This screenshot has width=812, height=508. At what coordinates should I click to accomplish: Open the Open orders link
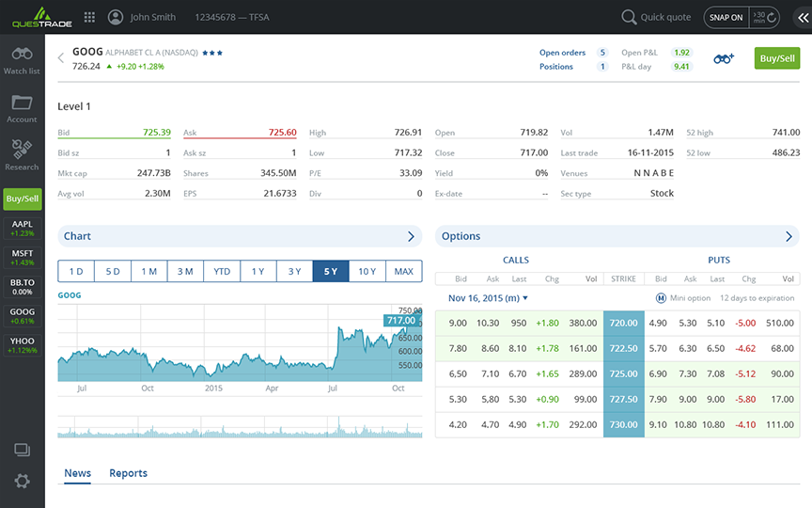pos(562,53)
